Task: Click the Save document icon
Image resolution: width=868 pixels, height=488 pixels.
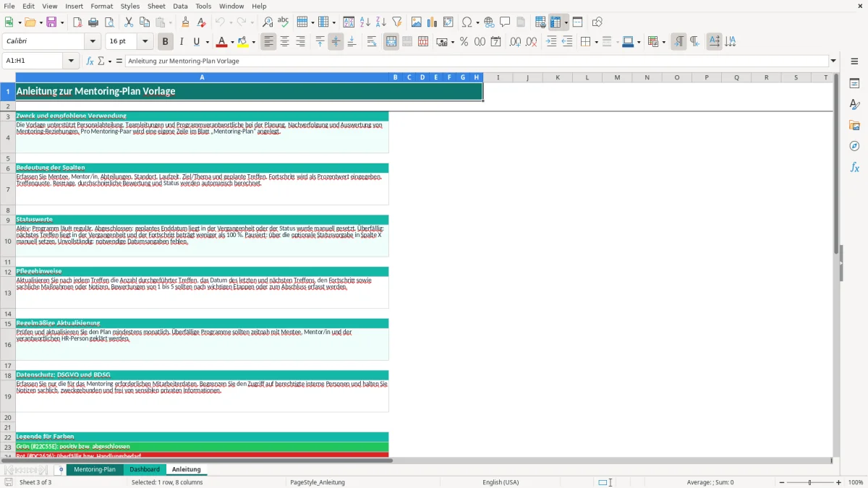Action: coord(51,22)
